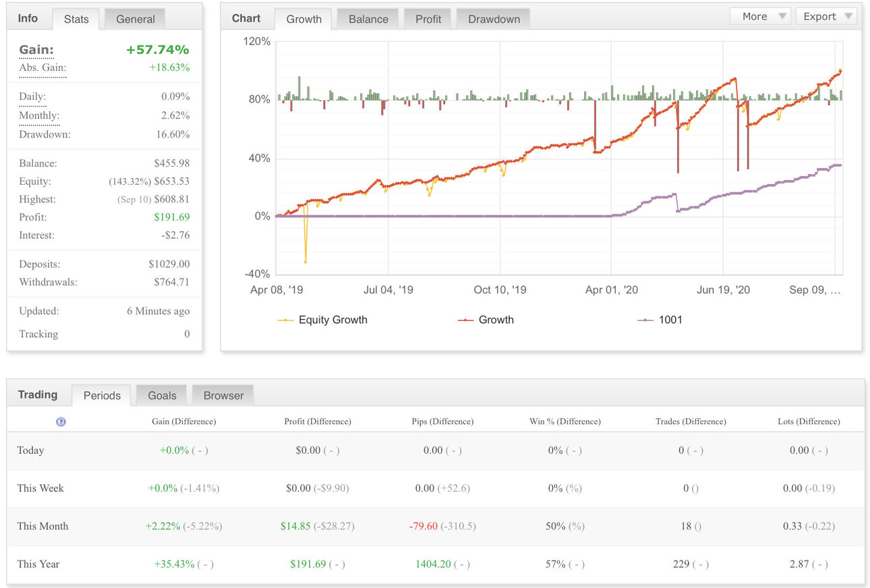Toggle the Growth legend series

click(486, 320)
